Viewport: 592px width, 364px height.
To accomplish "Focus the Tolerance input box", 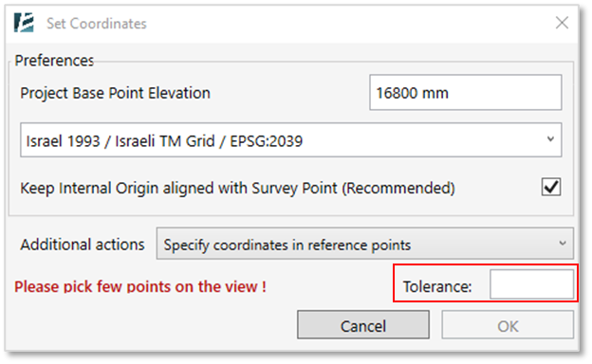I will click(x=531, y=284).
